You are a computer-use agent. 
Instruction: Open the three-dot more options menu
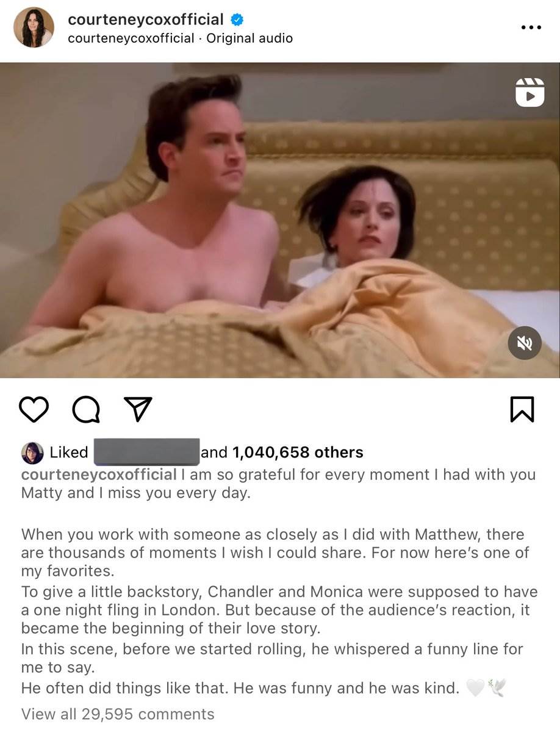[531, 27]
